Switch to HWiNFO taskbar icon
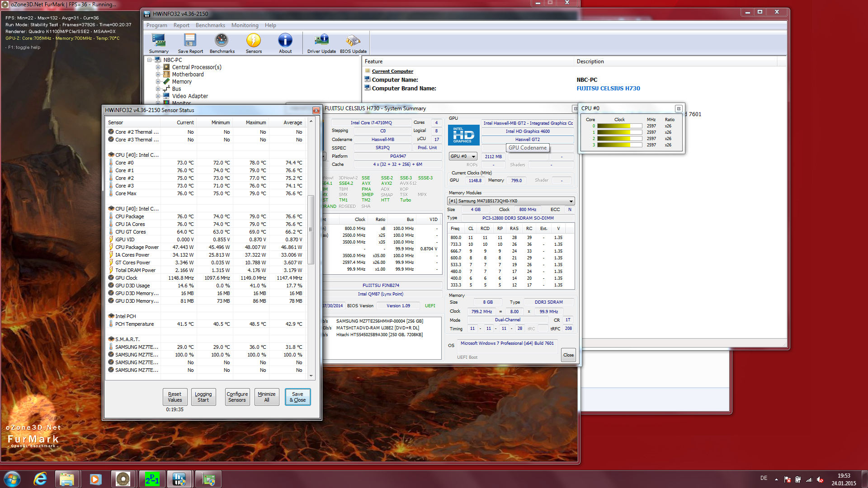This screenshot has height=488, width=868. 179,479
